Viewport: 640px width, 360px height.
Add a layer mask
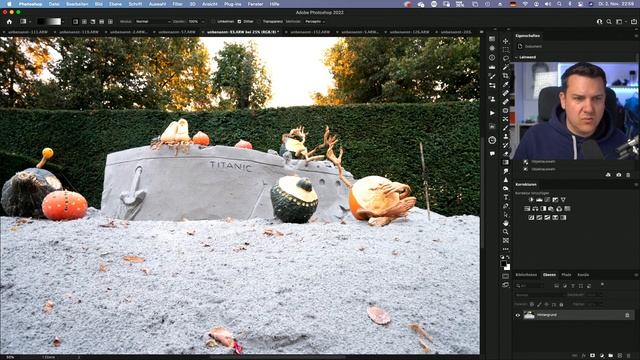tap(592, 356)
